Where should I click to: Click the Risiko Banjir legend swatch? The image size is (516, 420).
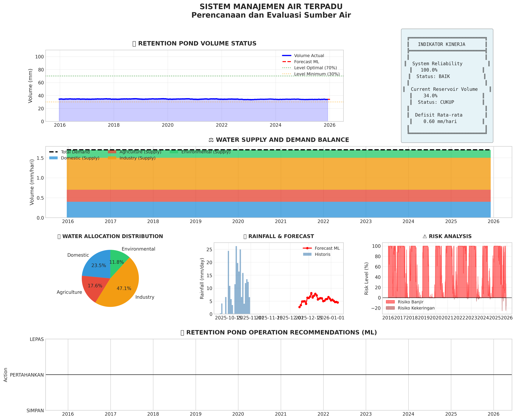coord(390,302)
